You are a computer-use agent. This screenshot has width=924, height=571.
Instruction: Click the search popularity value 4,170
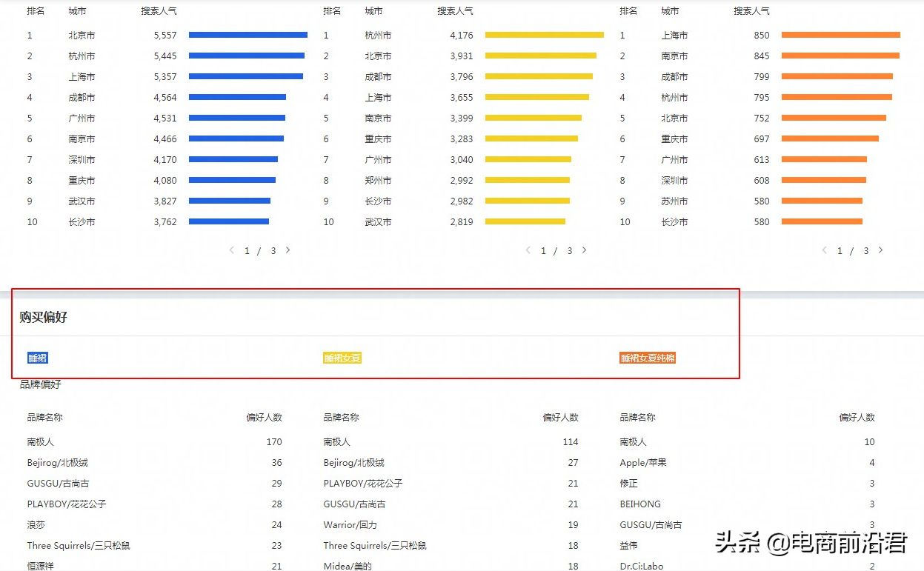tap(165, 160)
